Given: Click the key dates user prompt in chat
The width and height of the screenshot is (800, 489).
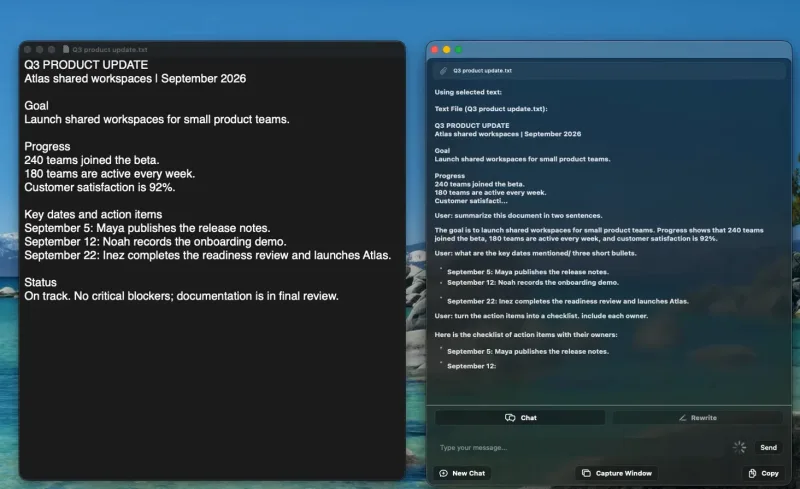Looking at the screenshot, I should point(536,253).
